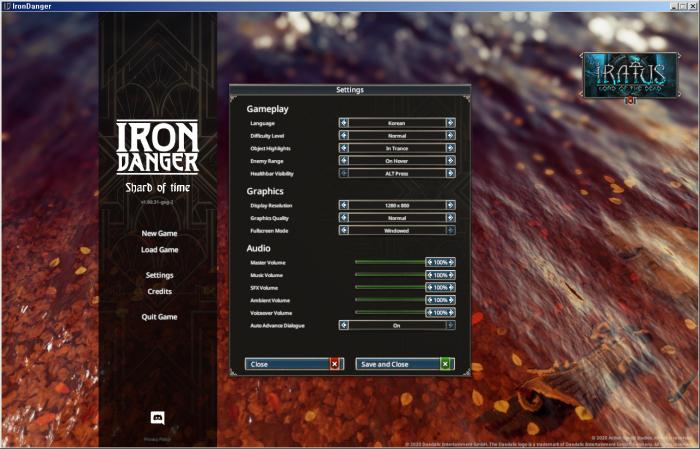Open Load Game menu entry
The height and width of the screenshot is (449, 700).
coord(159,249)
